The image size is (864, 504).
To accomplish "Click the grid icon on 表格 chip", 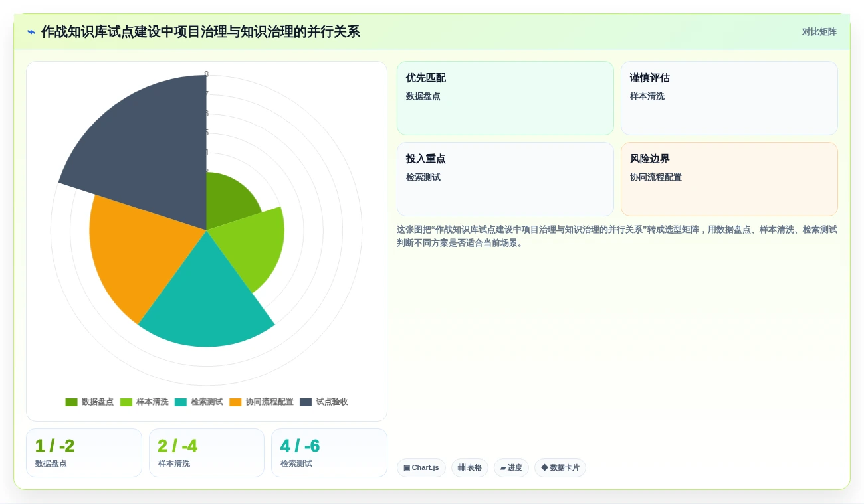I will click(461, 468).
